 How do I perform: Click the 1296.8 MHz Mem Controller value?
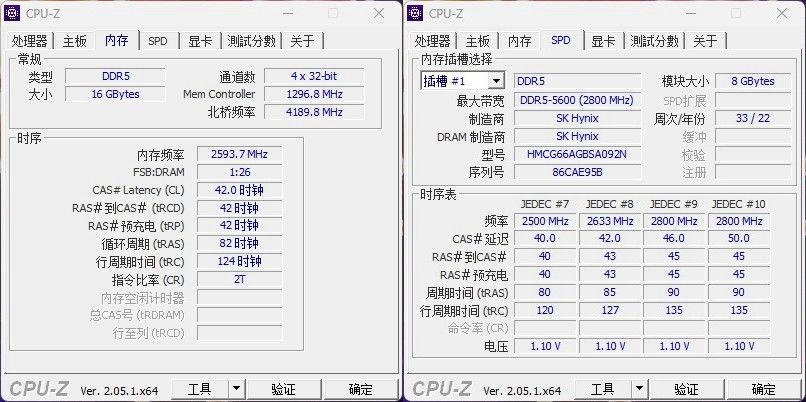(314, 94)
